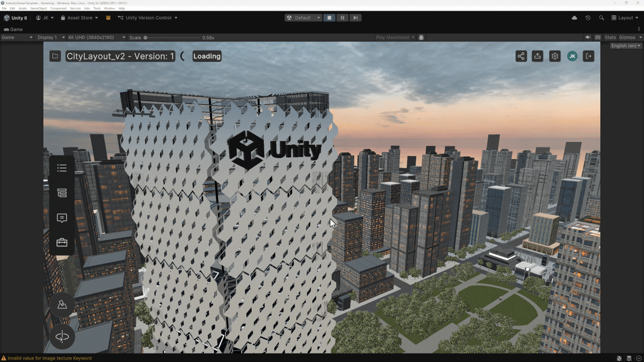Open the Layout dropdown
This screenshot has width=644, height=362.
[625, 18]
